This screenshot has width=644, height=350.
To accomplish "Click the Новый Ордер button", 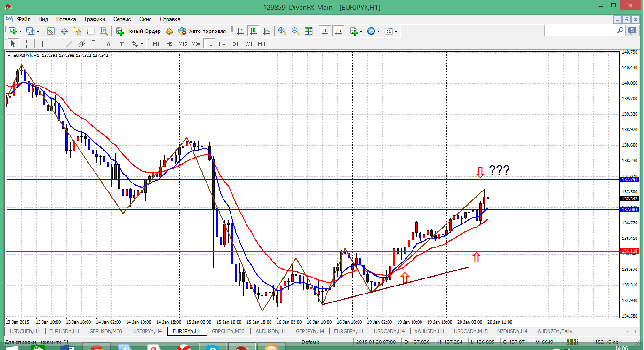I will tap(138, 31).
